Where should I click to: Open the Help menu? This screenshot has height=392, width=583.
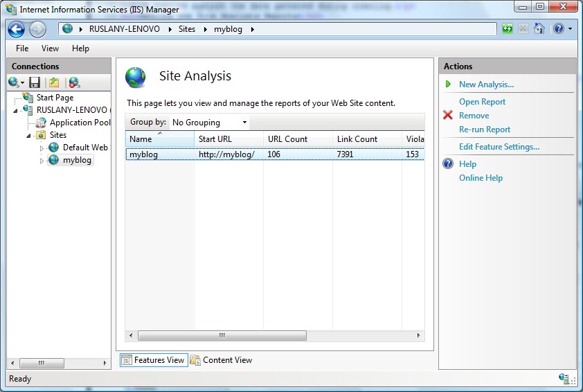pyautogui.click(x=81, y=48)
